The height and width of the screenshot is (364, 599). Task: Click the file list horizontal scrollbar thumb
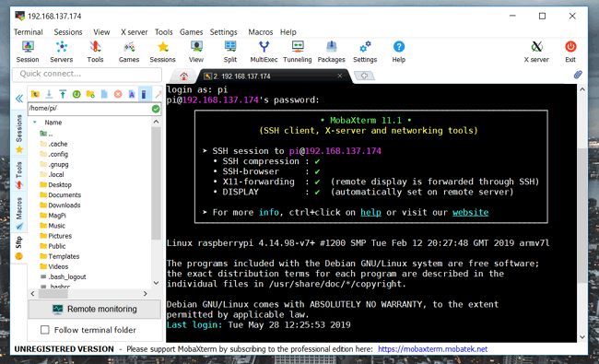53,294
